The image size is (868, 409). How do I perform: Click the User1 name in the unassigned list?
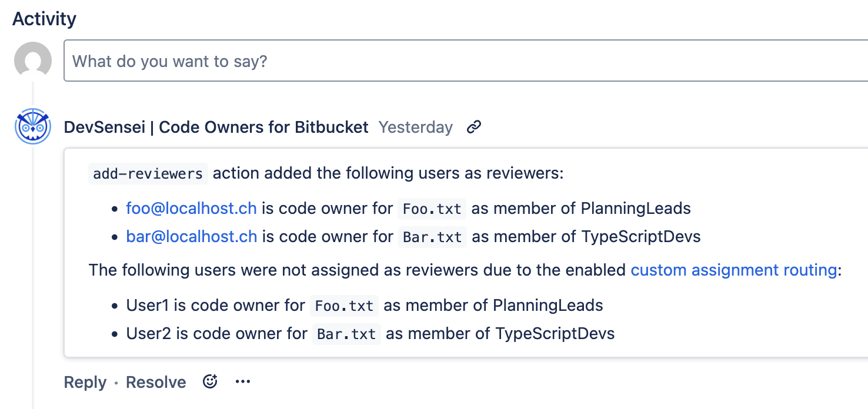[147, 306]
